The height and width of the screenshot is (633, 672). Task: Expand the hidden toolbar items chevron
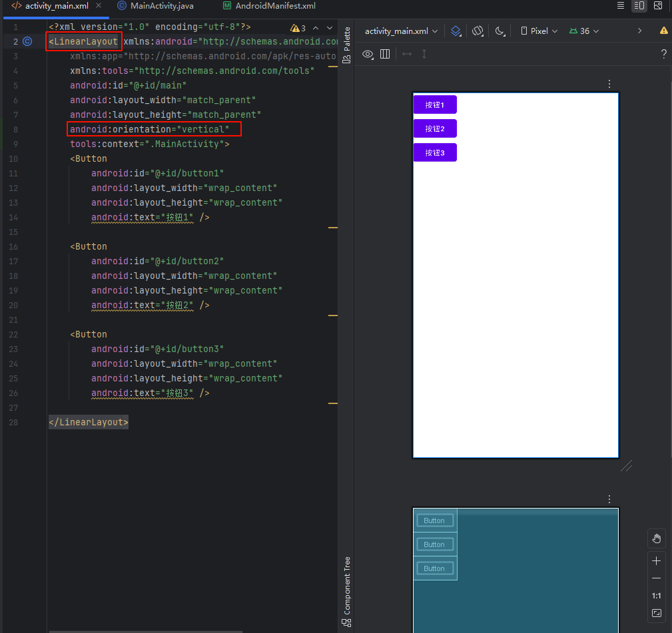pyautogui.click(x=639, y=31)
